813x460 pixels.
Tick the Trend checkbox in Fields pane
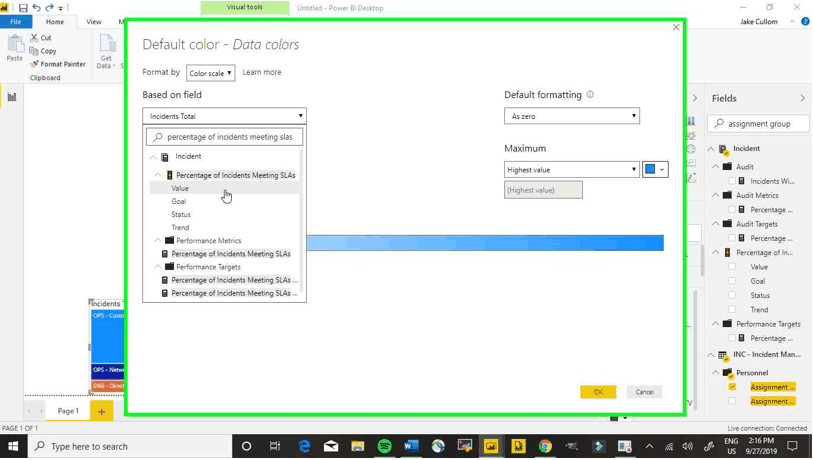coord(732,310)
